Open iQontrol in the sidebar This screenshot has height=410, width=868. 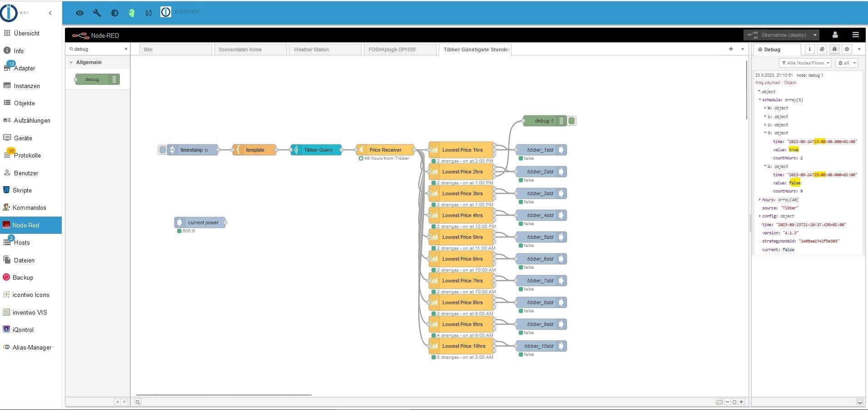click(x=31, y=330)
